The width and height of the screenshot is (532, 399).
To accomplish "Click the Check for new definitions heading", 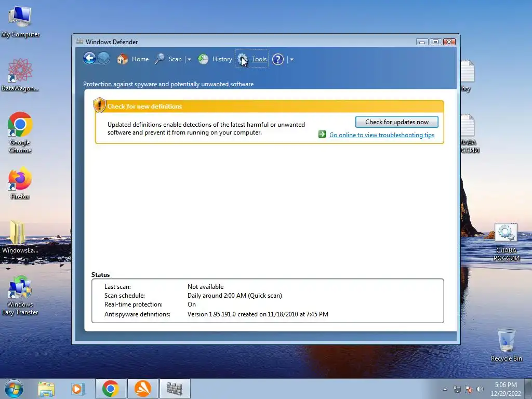I will 144,107.
